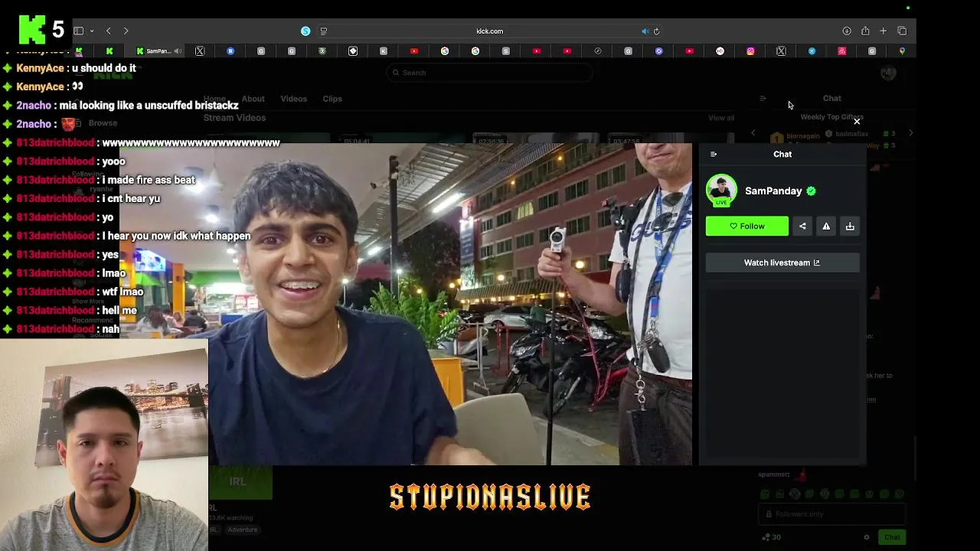This screenshot has height=551, width=980.
Task: Collapse the popup chat panel icon
Action: point(714,154)
